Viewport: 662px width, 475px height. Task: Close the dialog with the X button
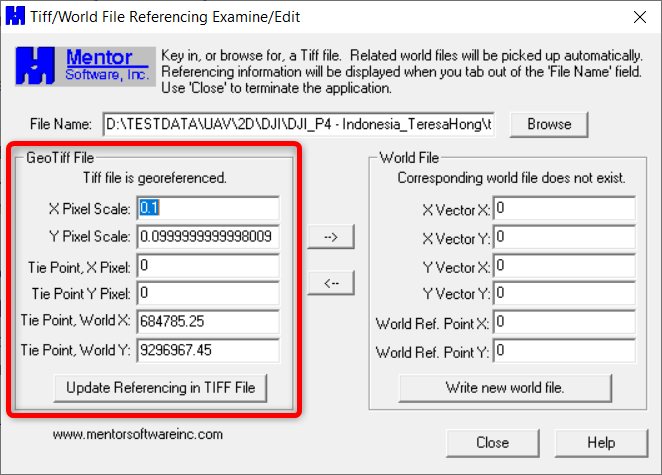[639, 17]
